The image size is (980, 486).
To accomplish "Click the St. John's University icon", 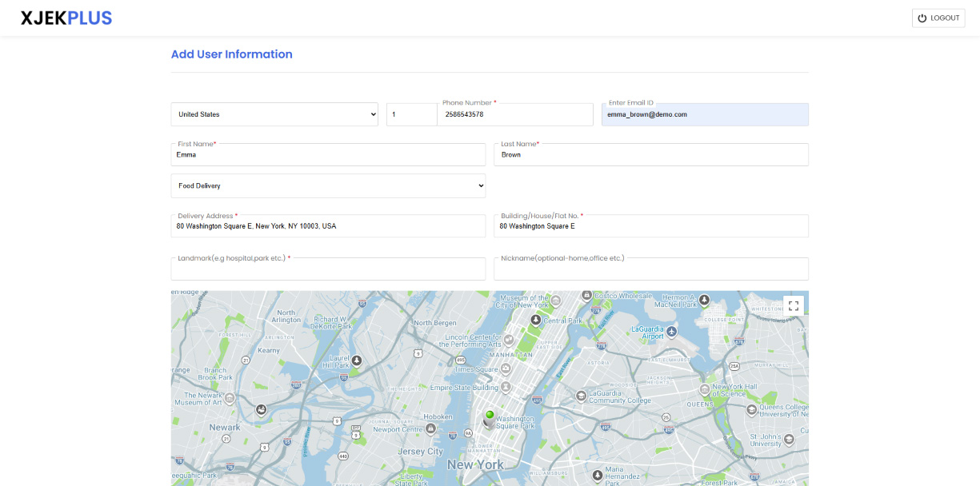I will point(790,438).
